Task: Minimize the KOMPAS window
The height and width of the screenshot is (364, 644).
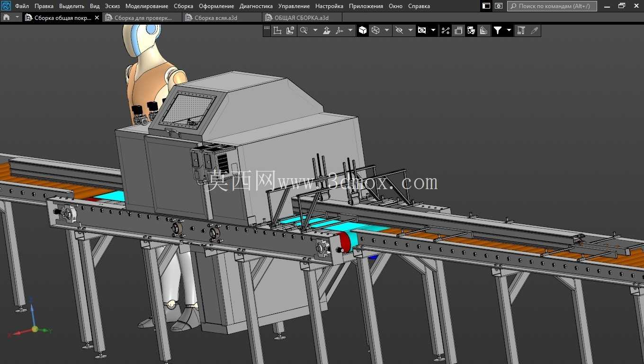Action: click(607, 6)
